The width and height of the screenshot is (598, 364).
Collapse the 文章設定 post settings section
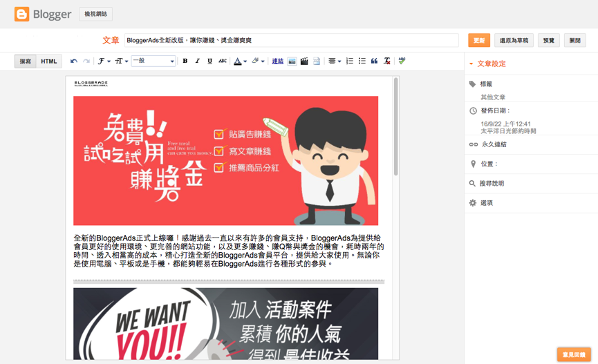tap(488, 64)
